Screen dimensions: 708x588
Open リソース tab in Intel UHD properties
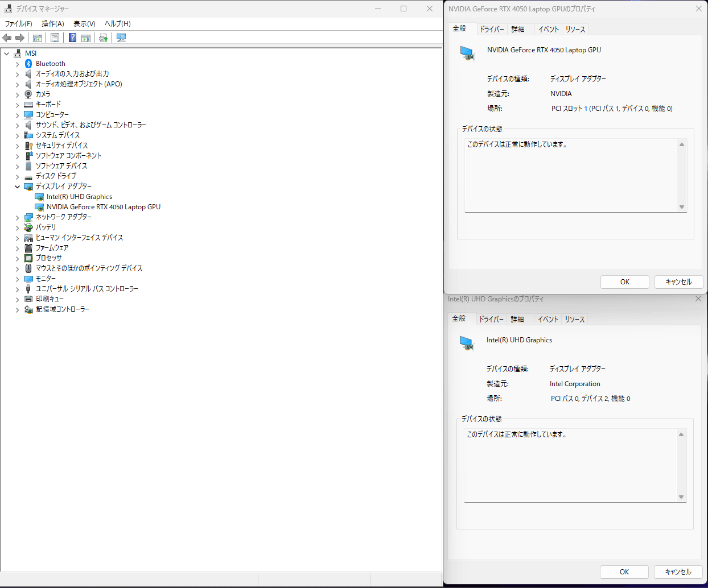coord(575,320)
